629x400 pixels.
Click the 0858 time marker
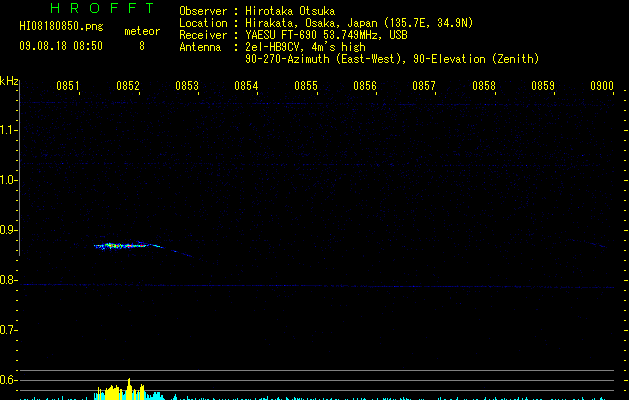tap(484, 86)
